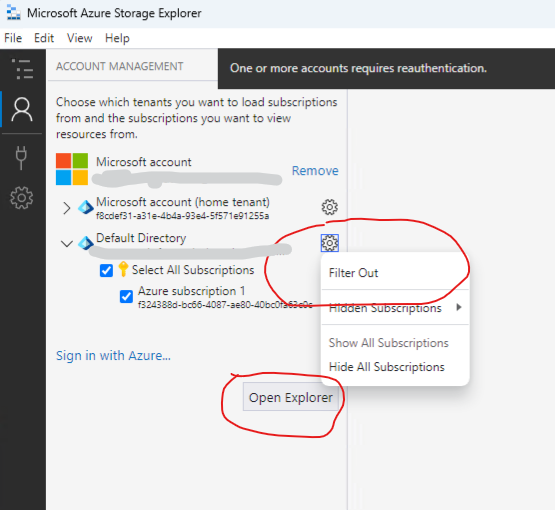Open the Connect plug icon in sidebar
This screenshot has width=555, height=510.
click(x=21, y=157)
